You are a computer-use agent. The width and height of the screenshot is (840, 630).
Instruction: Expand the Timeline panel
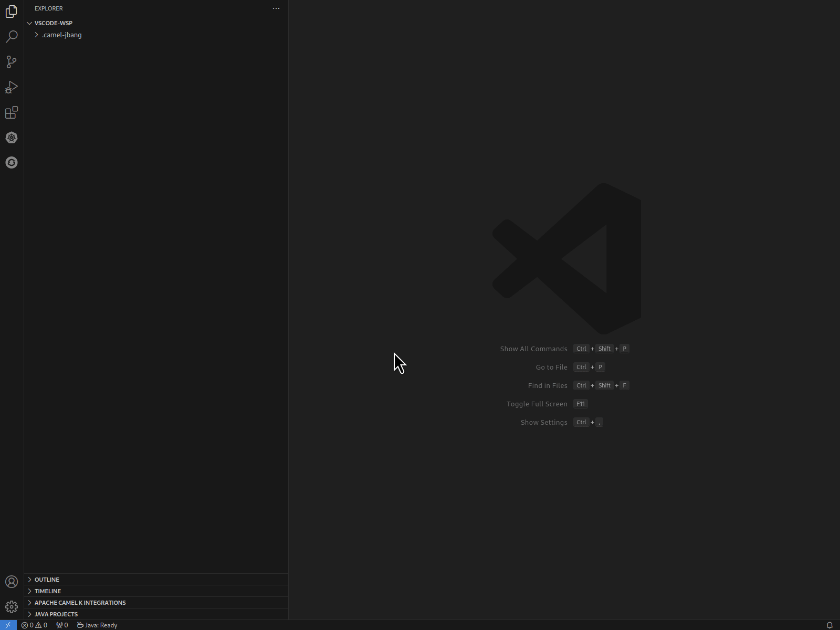coord(48,591)
